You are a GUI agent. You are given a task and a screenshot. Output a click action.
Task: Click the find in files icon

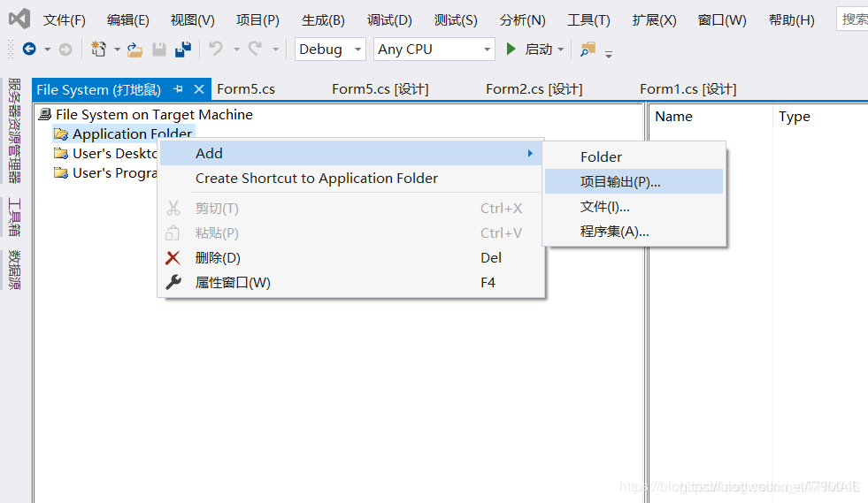click(x=588, y=50)
